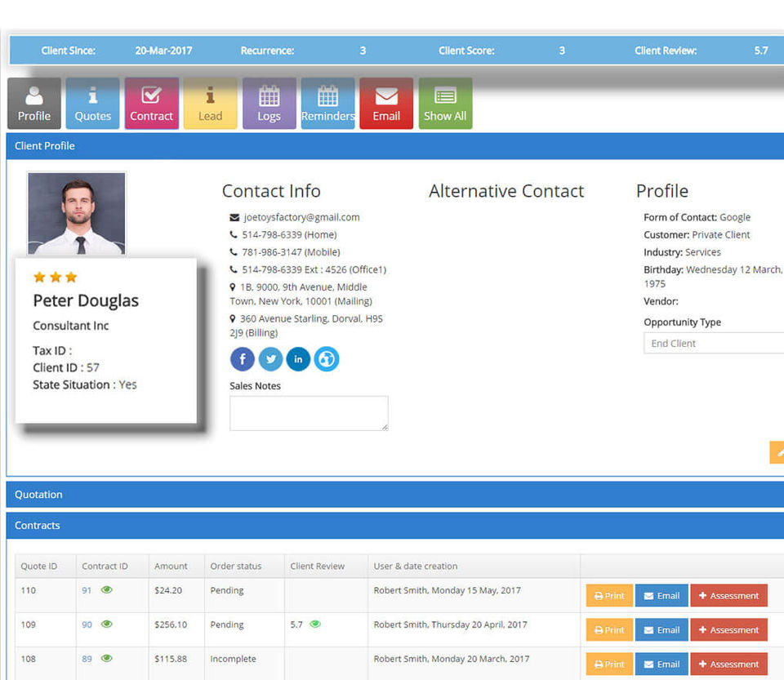Viewport: 784px width, 680px height.
Task: Open the Opportunity Type End Client dropdown
Action: pos(714,343)
